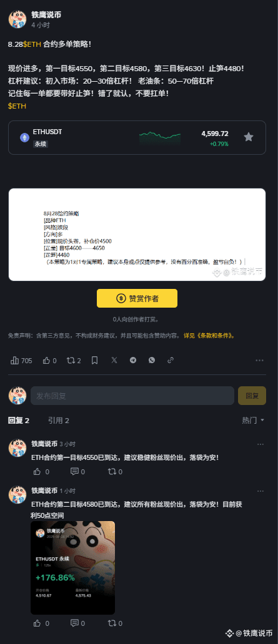
Task: Switch to the 引用 2 tab
Action: point(58,420)
